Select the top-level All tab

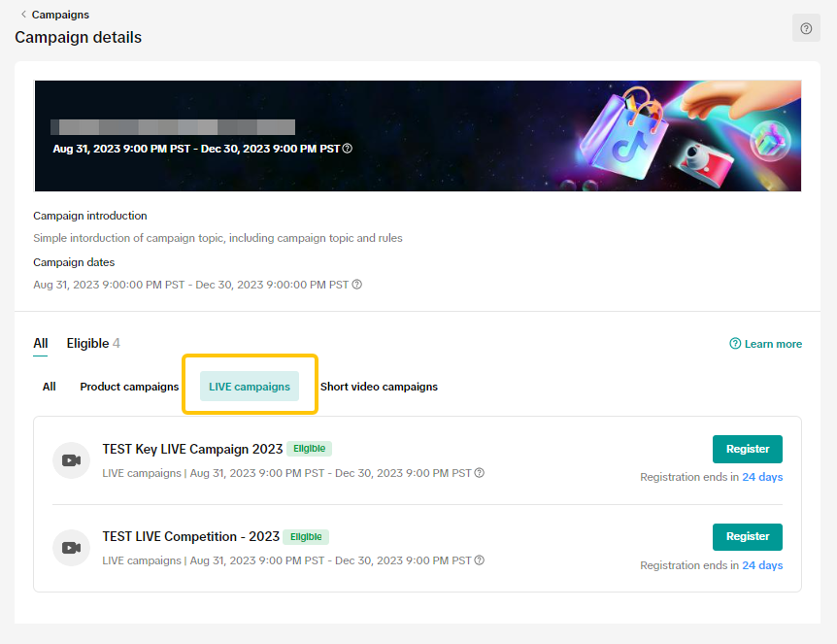click(41, 343)
